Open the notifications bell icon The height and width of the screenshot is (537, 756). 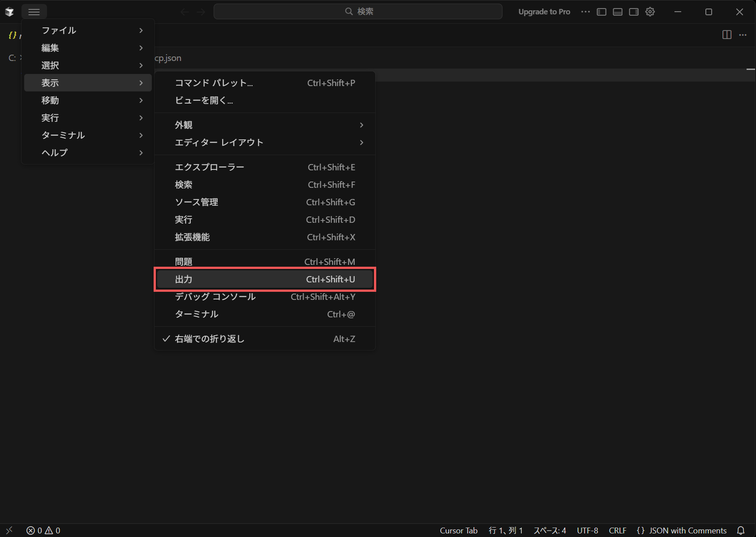click(x=741, y=530)
